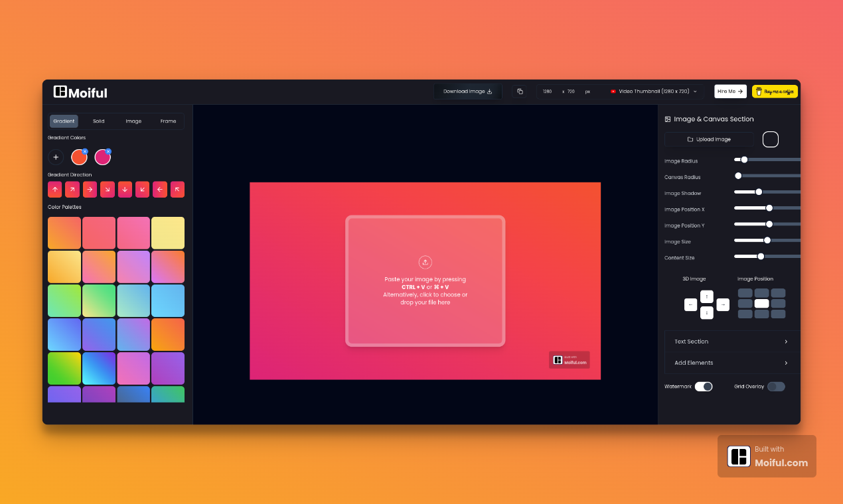Screen dimensions: 843x504
Task: Select the upward gradient direction arrow
Action: pyautogui.click(x=54, y=189)
